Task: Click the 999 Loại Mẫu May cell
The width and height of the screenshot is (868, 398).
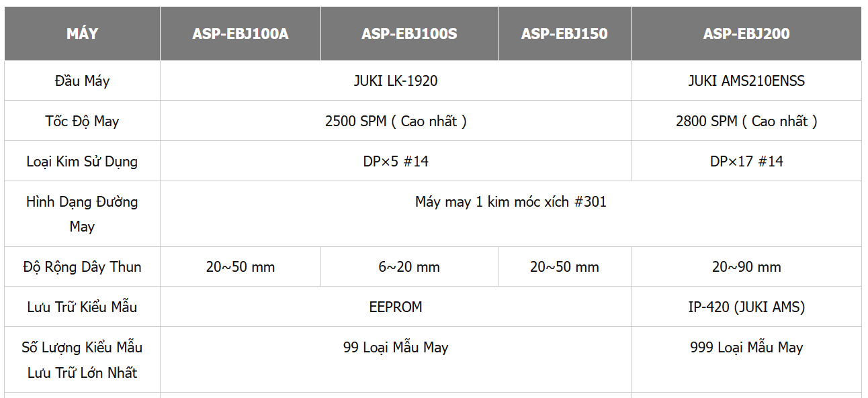Action: coord(746,359)
